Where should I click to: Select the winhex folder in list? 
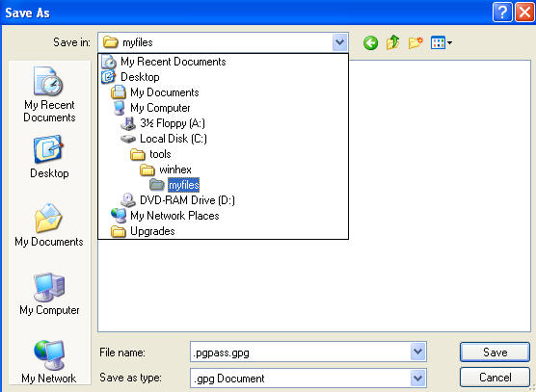[x=166, y=170]
